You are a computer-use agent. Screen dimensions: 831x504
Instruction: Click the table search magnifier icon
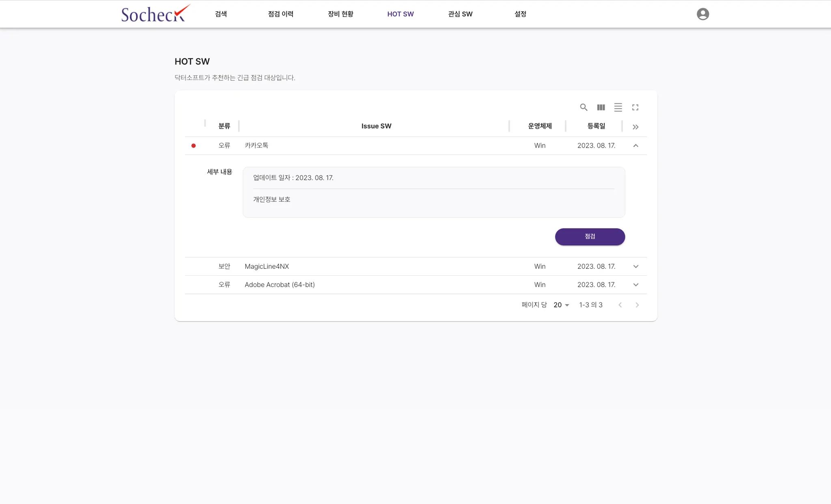pos(583,107)
